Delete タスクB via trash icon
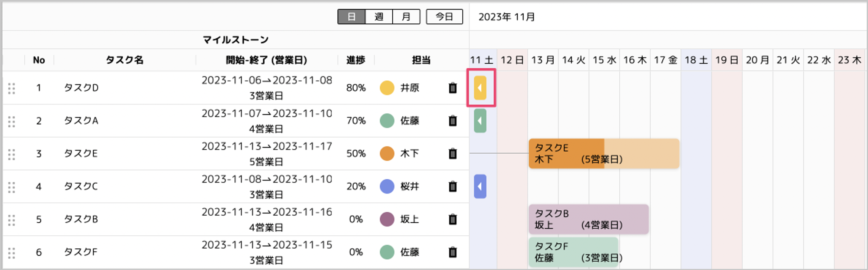The height and width of the screenshot is (270, 868). (x=453, y=219)
